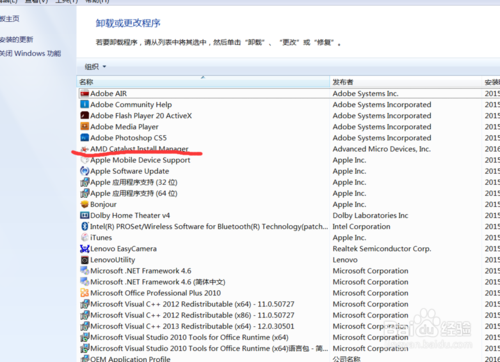Click the Apple Software Update icon
The image size is (500, 362).
85,171
